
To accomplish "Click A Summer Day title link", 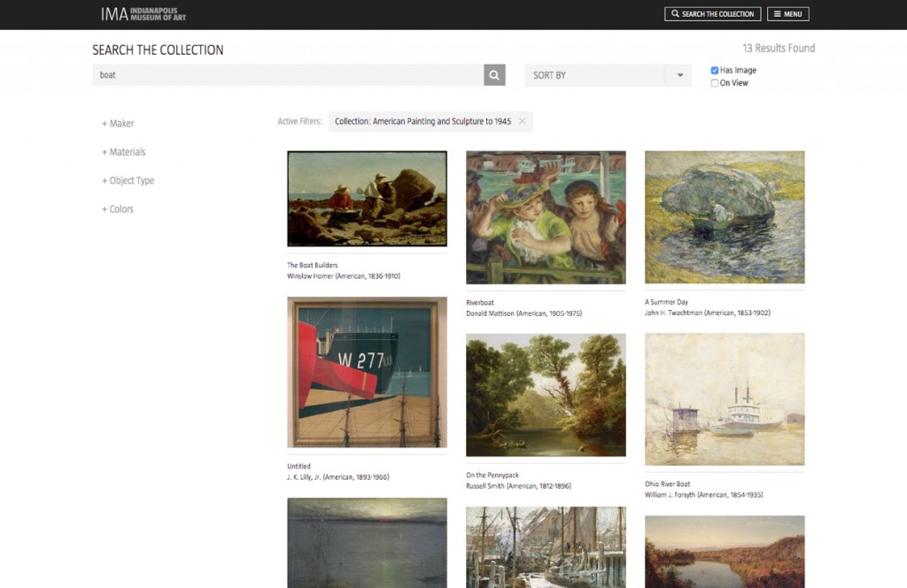I will [x=666, y=302].
